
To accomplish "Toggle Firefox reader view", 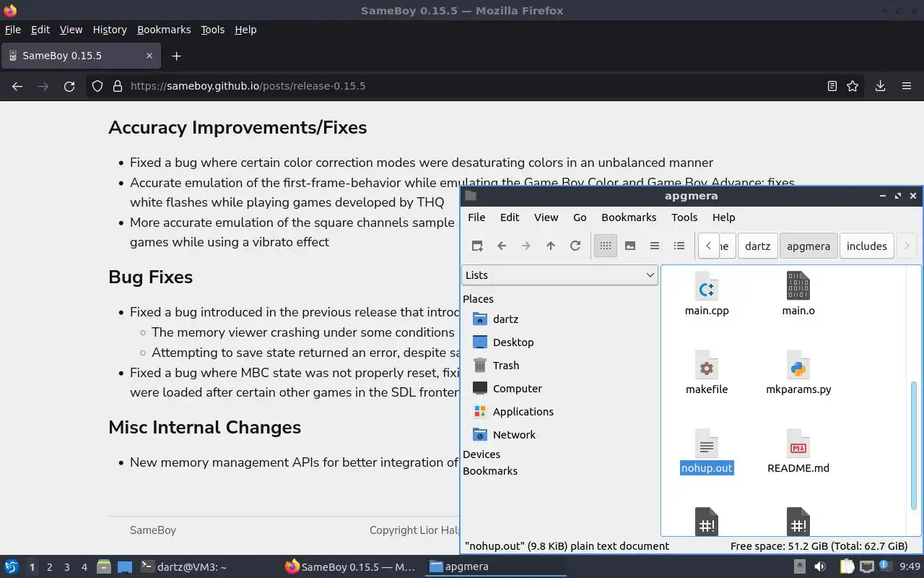I will pos(832,86).
